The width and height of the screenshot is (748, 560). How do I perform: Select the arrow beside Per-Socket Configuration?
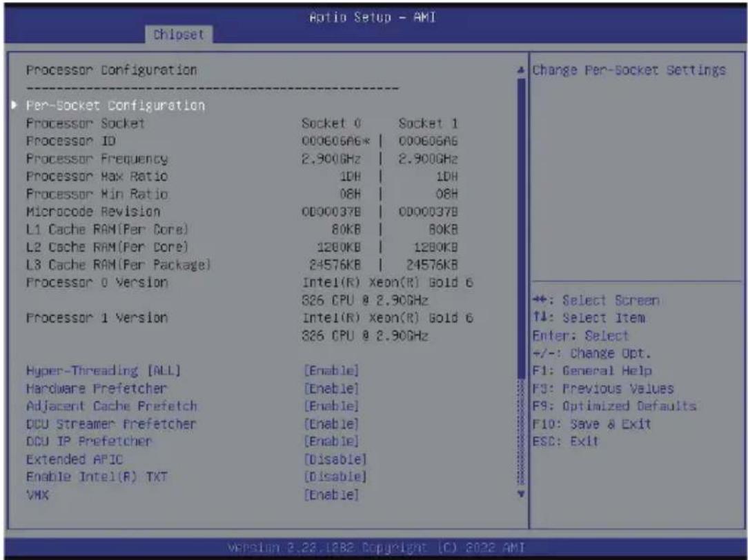[14, 105]
